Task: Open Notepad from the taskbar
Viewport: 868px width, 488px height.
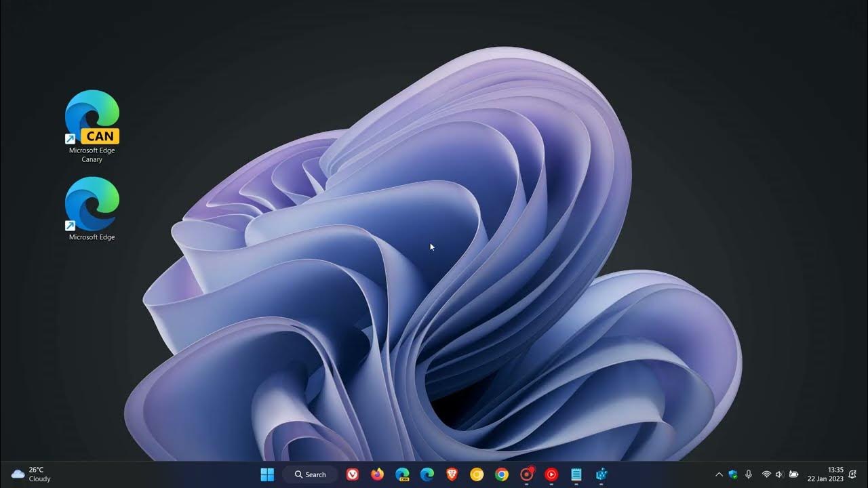Action: 576,474
